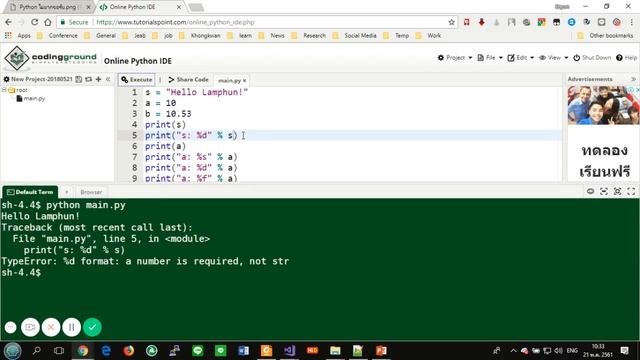Click the recorder cancel X button
Screen dimensions: 640x360
(51, 327)
